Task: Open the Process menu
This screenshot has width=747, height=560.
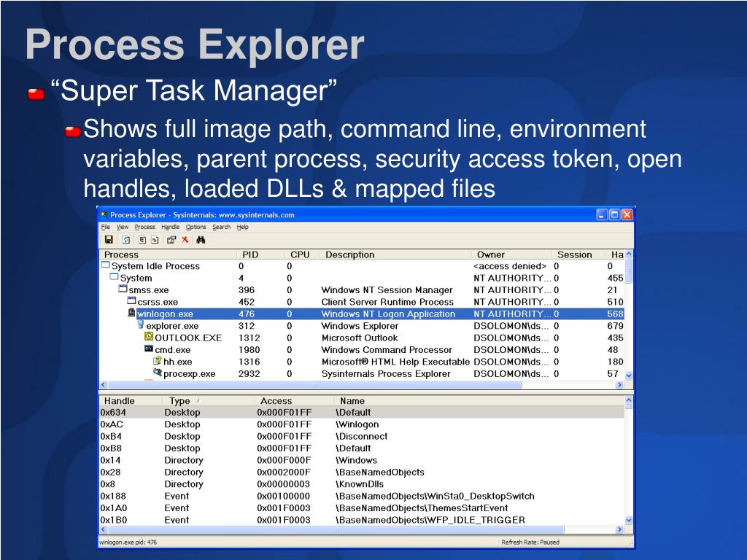Action: pyautogui.click(x=145, y=227)
